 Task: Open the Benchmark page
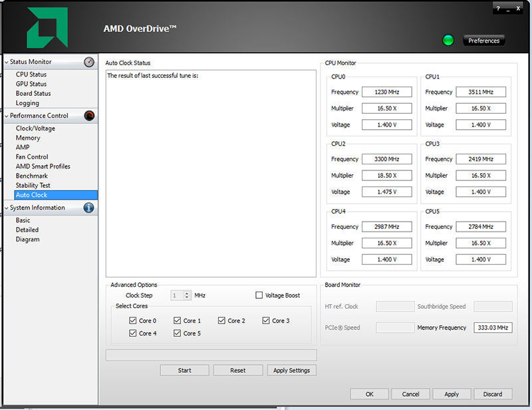(x=32, y=176)
